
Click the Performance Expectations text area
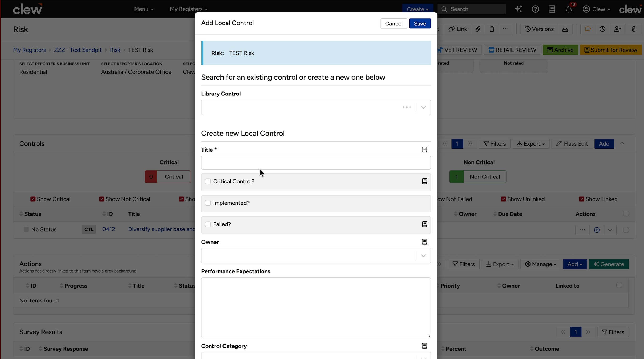[316, 307]
